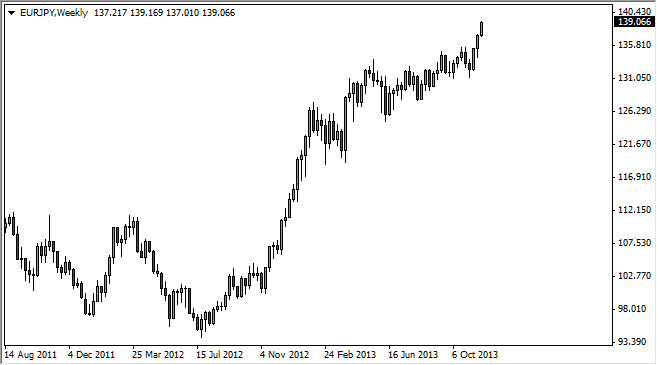
Task: Click the 112.150 price scale label
Action: (634, 210)
